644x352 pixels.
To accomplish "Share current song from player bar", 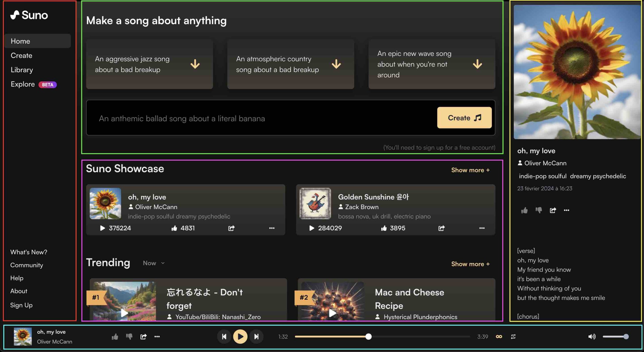I will click(143, 336).
